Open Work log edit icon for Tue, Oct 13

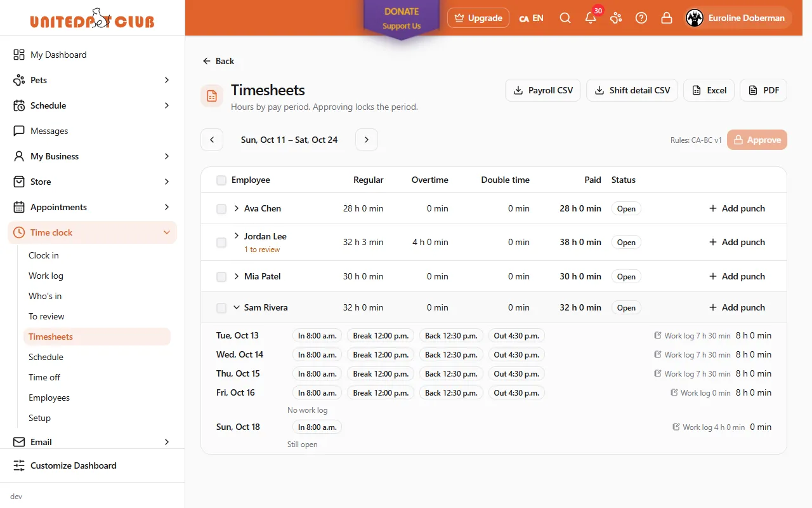point(658,335)
